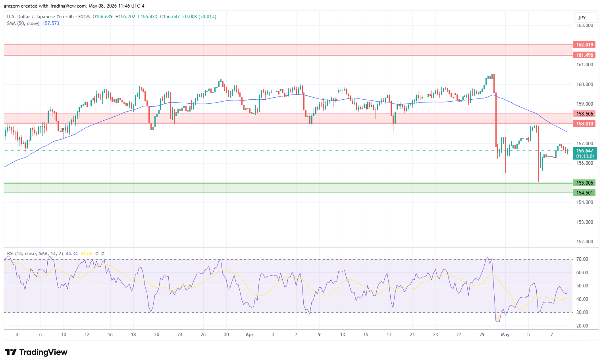Viewport: 603px width, 364px height.
Task: Click the 158.506 red price label
Action: tap(584, 114)
